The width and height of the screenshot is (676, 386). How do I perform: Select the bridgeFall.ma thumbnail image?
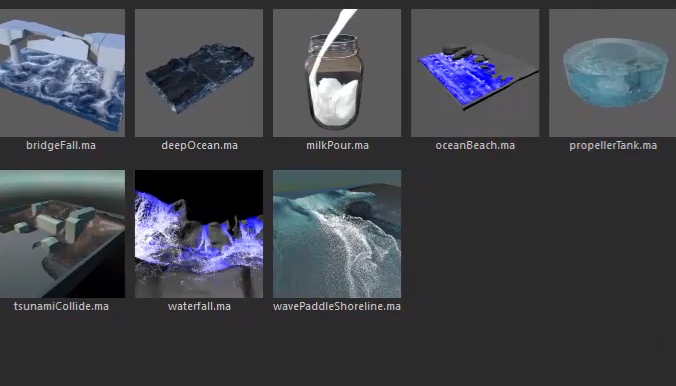tap(63, 73)
